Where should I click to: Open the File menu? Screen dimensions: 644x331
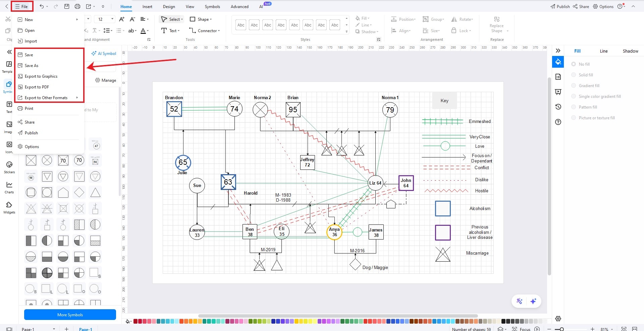click(22, 6)
